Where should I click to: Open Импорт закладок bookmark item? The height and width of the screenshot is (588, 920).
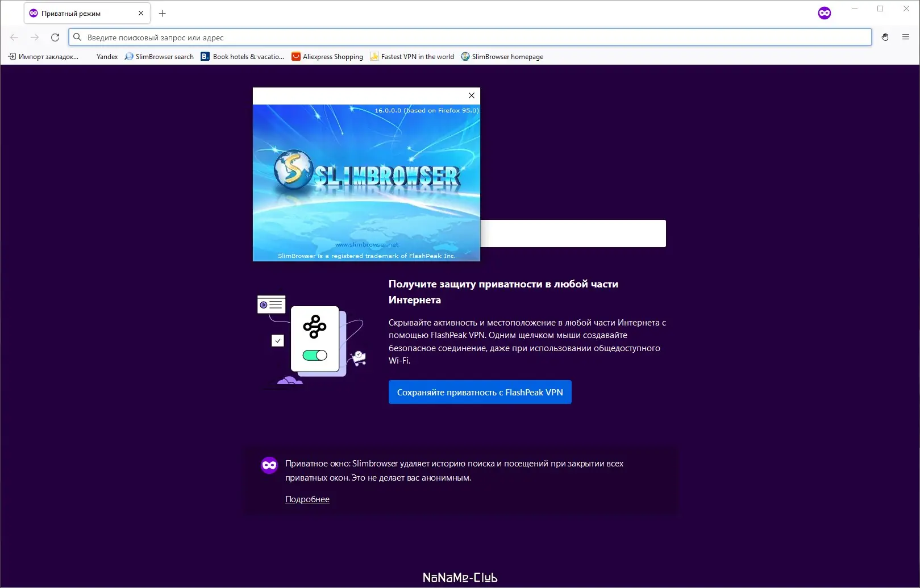tap(43, 57)
